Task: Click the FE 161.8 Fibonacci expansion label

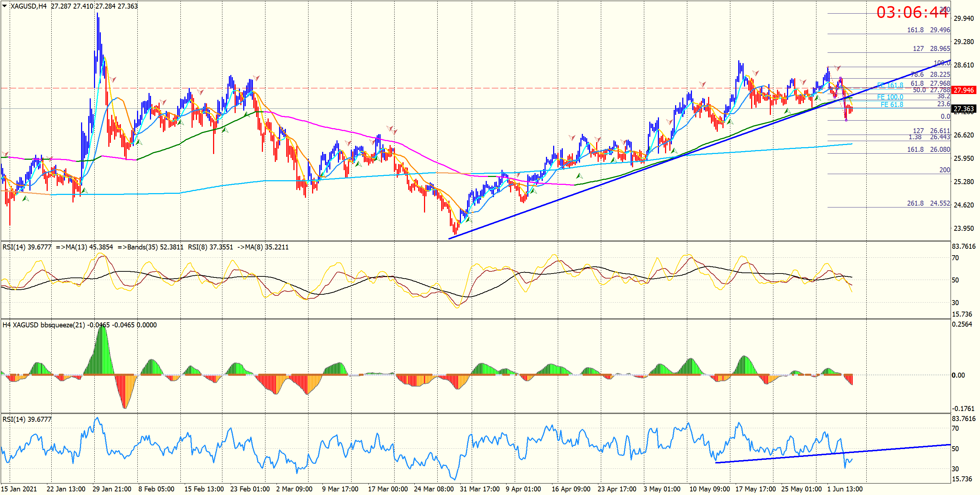Action: point(890,85)
